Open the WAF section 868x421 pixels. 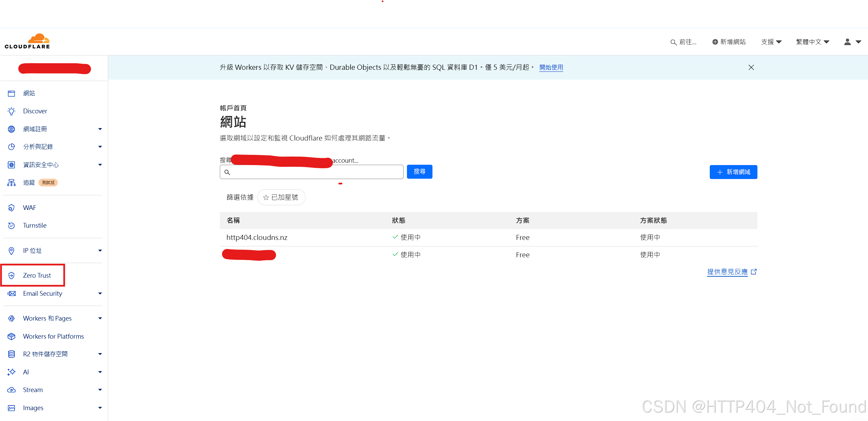click(x=29, y=208)
